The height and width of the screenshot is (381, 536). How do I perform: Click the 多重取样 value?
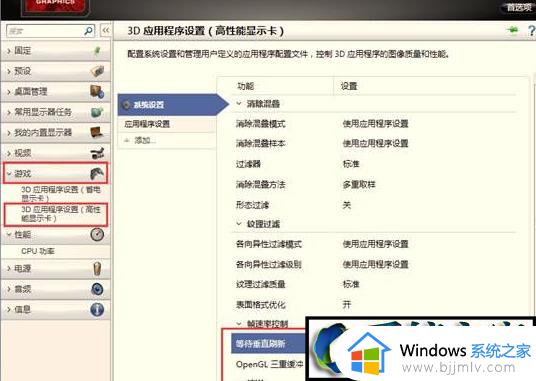(359, 185)
